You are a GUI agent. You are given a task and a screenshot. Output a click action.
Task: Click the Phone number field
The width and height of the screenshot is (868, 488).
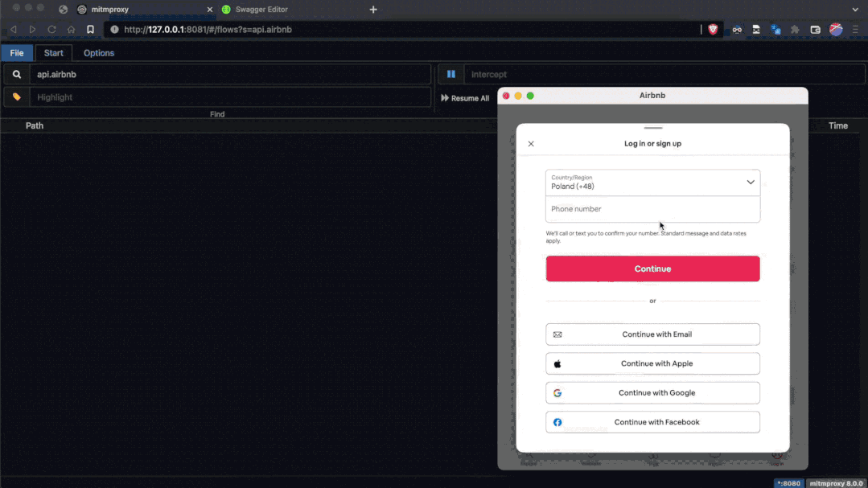pyautogui.click(x=652, y=209)
